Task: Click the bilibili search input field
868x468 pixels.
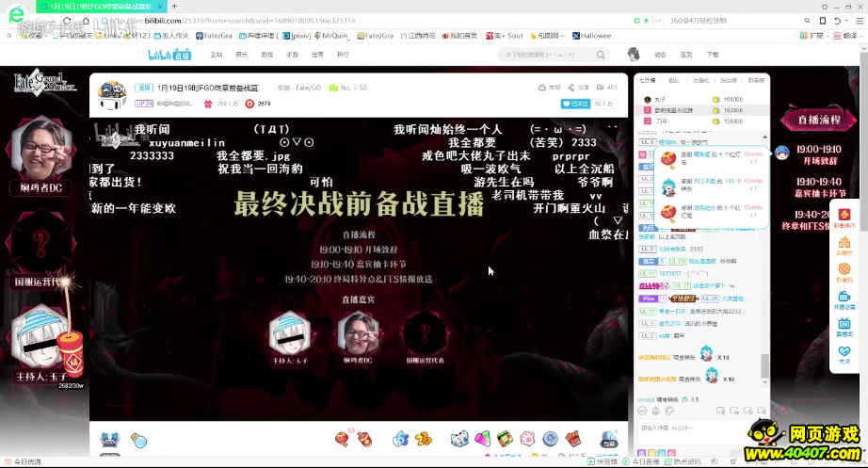Action: (546, 55)
